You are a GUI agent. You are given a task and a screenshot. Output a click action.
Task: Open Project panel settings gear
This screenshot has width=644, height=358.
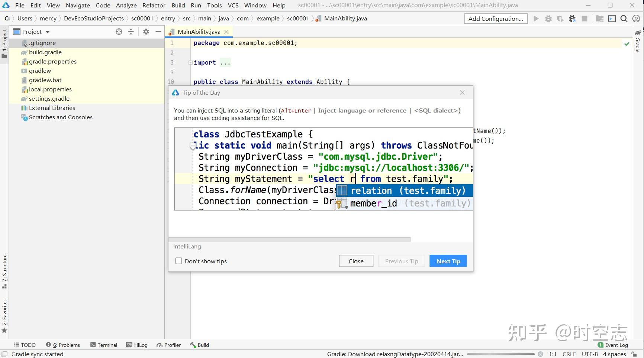point(146,32)
